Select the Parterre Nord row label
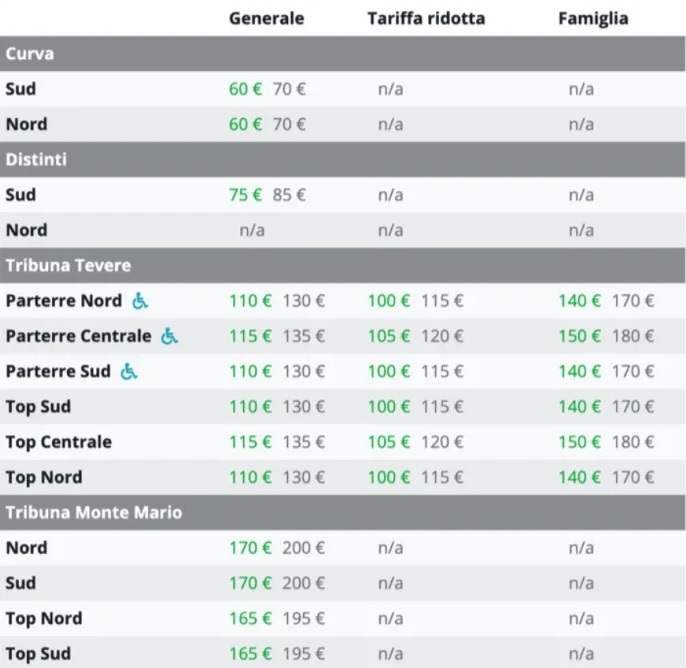 64,301
